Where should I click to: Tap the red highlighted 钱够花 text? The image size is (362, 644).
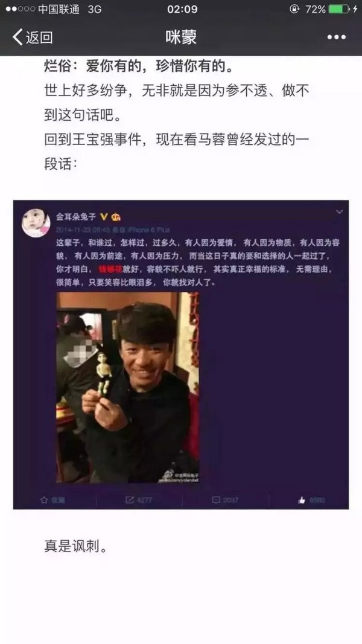point(110,269)
